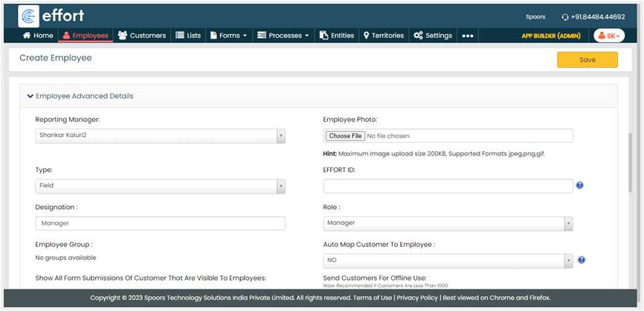Click Choose File for employee photo
This screenshot has height=311, width=644.
[x=346, y=136]
